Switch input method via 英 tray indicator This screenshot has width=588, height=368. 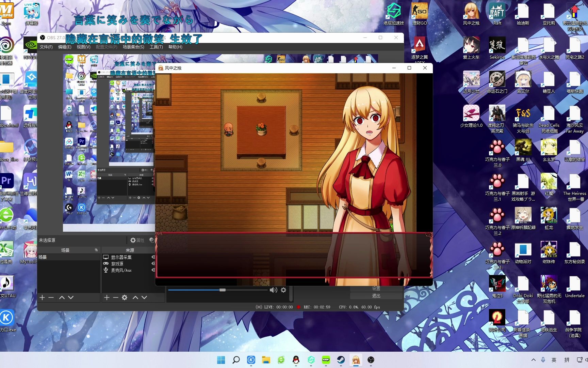(x=554, y=360)
